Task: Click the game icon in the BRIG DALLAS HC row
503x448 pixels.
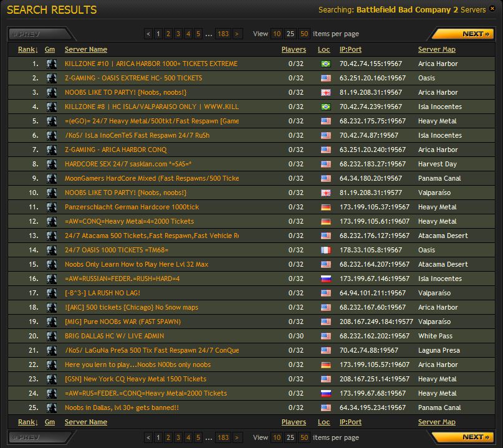Action: [51, 336]
